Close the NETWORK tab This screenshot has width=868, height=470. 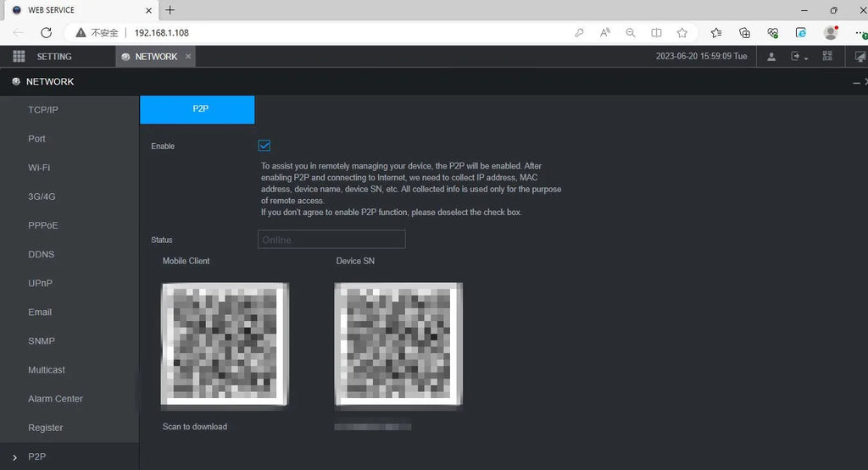[x=188, y=57]
